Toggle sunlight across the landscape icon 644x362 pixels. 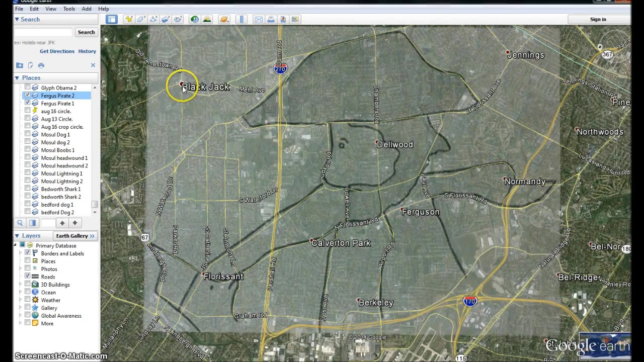[x=207, y=20]
